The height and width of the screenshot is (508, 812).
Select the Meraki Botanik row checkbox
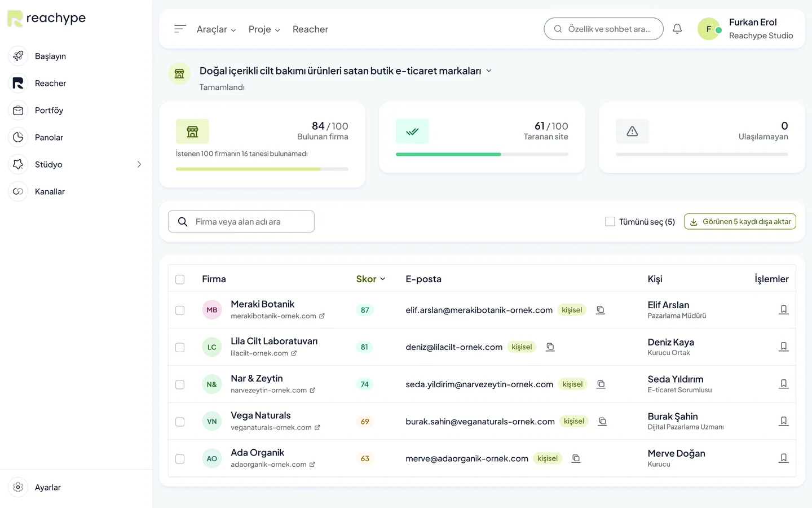pyautogui.click(x=180, y=310)
